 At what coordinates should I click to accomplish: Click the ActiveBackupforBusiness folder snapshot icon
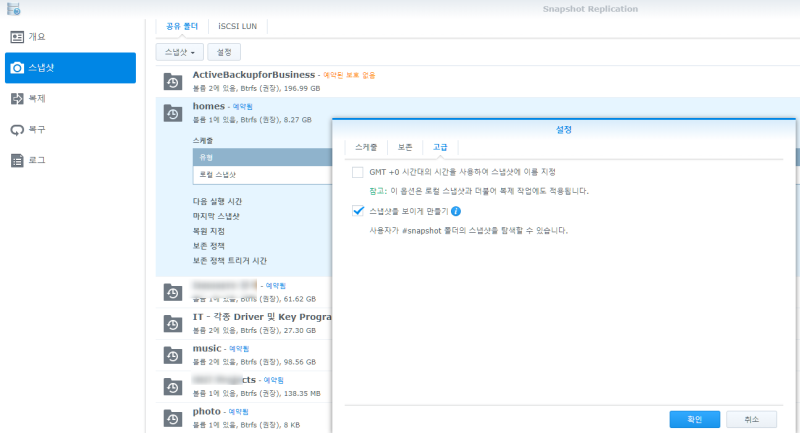pos(173,82)
